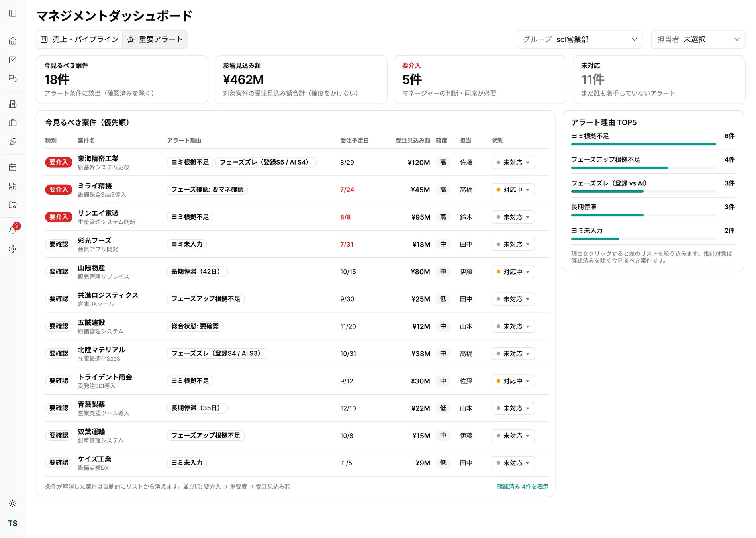Viewport: 756px width, 538px height.
Task: Open status dropdown for 北陸マテリアル
Action: tap(513, 353)
